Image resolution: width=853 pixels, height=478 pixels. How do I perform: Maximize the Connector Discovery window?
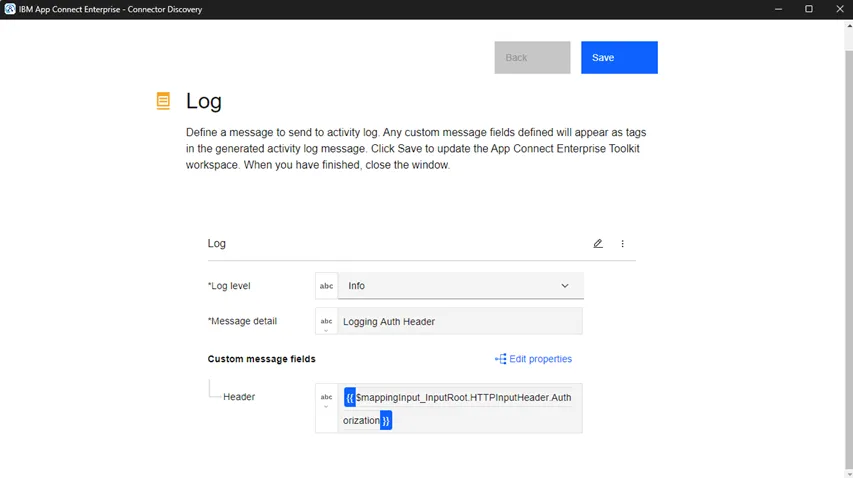(809, 9)
